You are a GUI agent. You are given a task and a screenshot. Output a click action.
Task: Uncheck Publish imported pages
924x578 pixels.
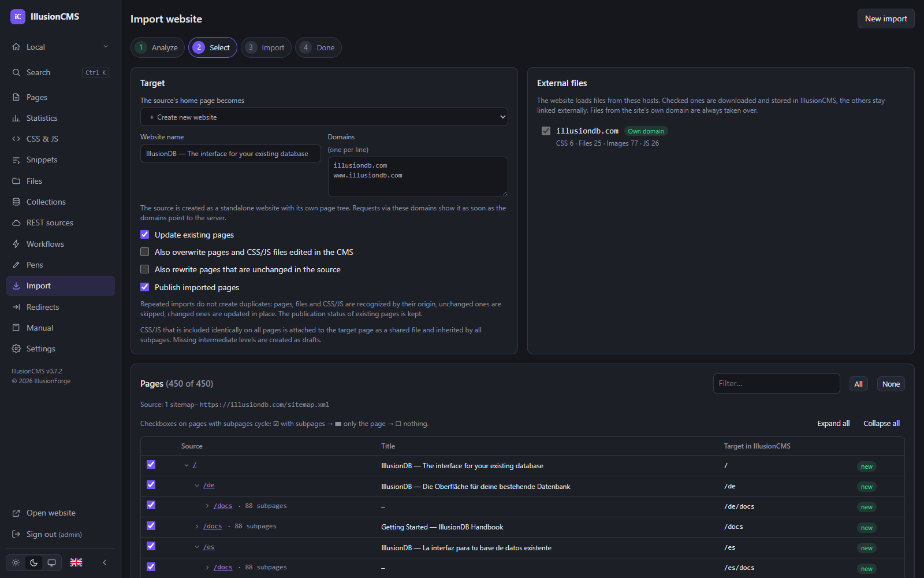coord(145,287)
